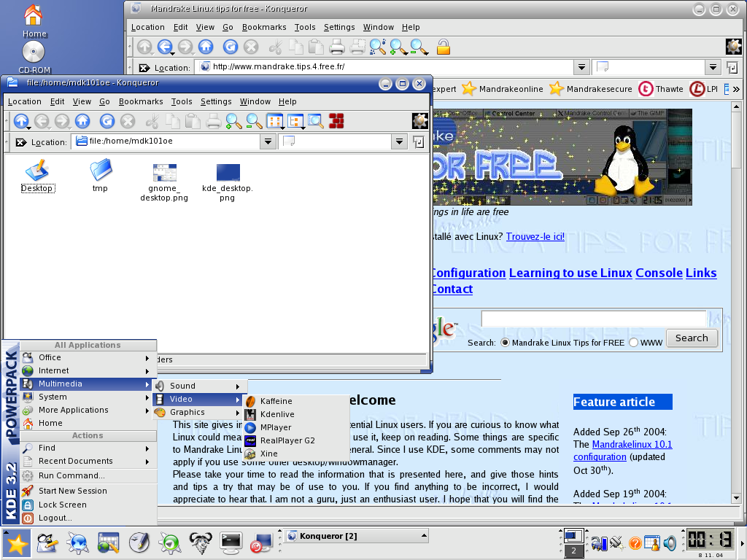Open the calendar organizer icon in panel
Screen dimensions: 747x560
point(108,542)
